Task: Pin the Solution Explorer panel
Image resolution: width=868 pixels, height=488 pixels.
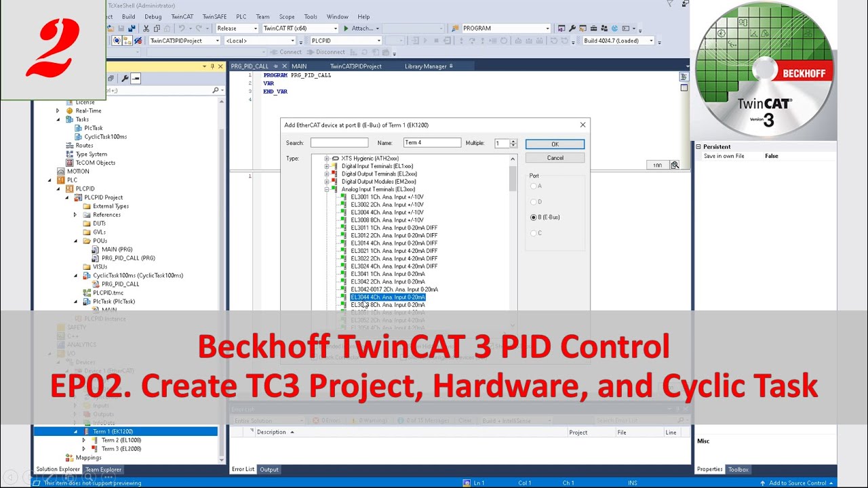Action: pyautogui.click(x=212, y=66)
